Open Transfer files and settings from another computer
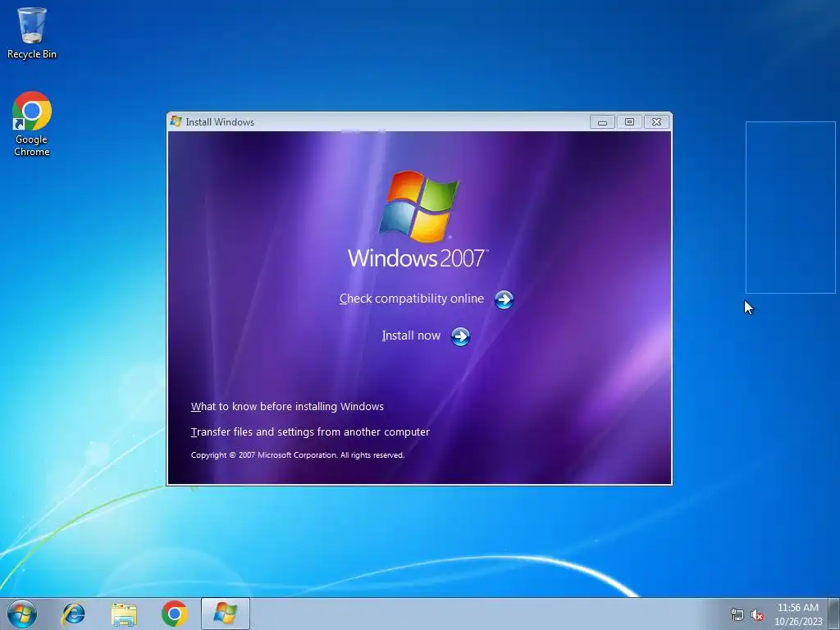The height and width of the screenshot is (630, 840). 310,431
